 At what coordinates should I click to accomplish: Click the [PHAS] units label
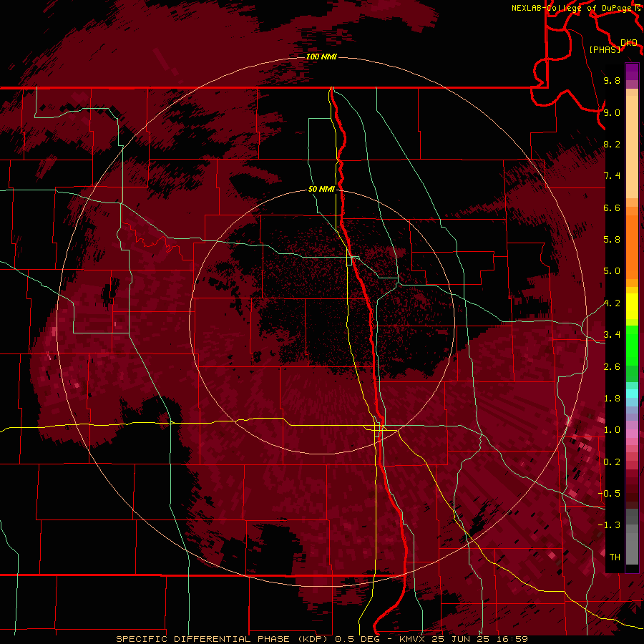click(605, 50)
